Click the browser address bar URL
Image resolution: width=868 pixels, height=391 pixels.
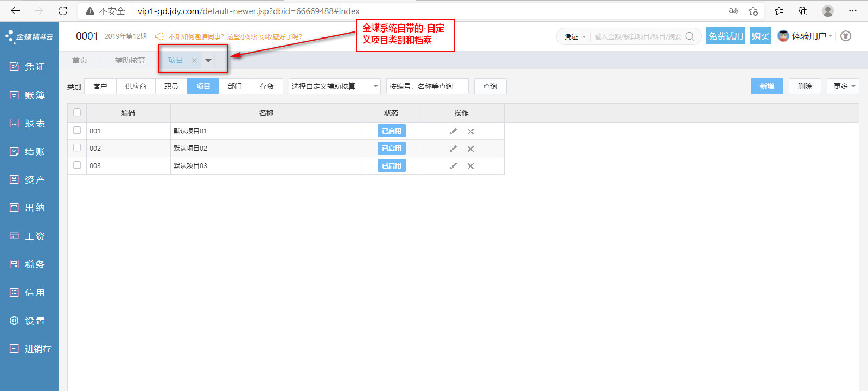coord(248,11)
